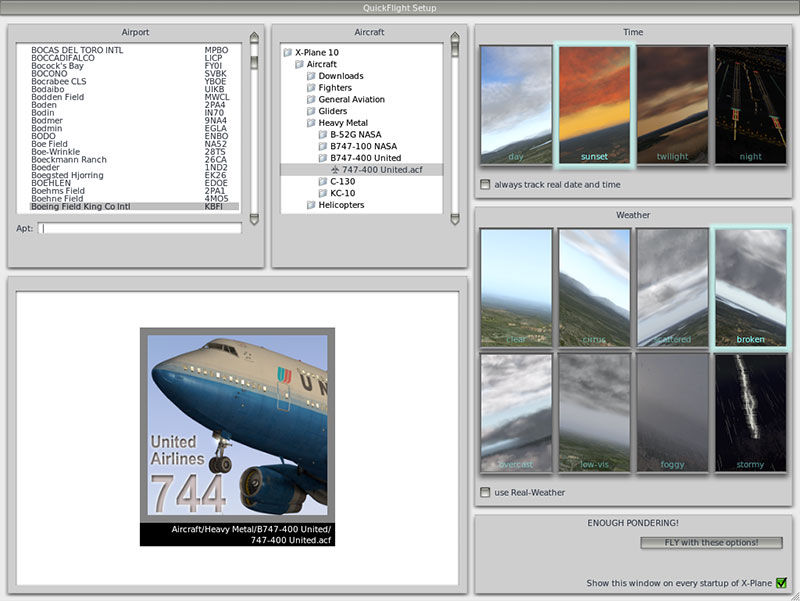Image resolution: width=800 pixels, height=601 pixels.
Task: Click the Heavy Metal folder icon
Action: tap(311, 123)
